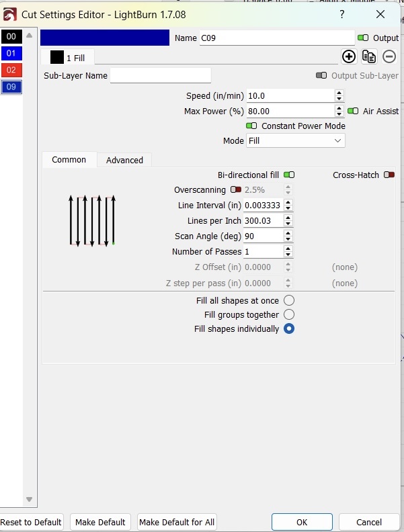Toggle Bi-directional fill switch
This screenshot has height=532, width=404.
point(289,175)
